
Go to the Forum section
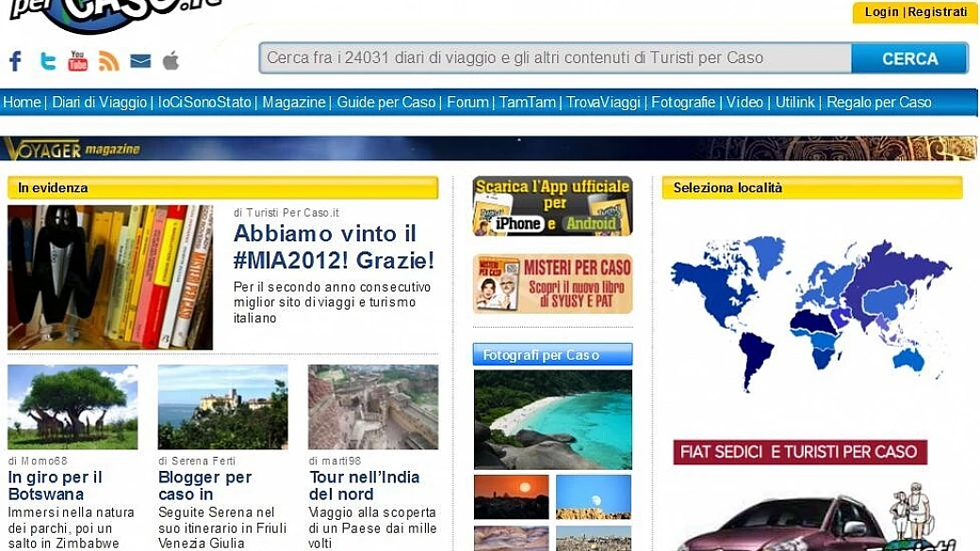[x=468, y=102]
